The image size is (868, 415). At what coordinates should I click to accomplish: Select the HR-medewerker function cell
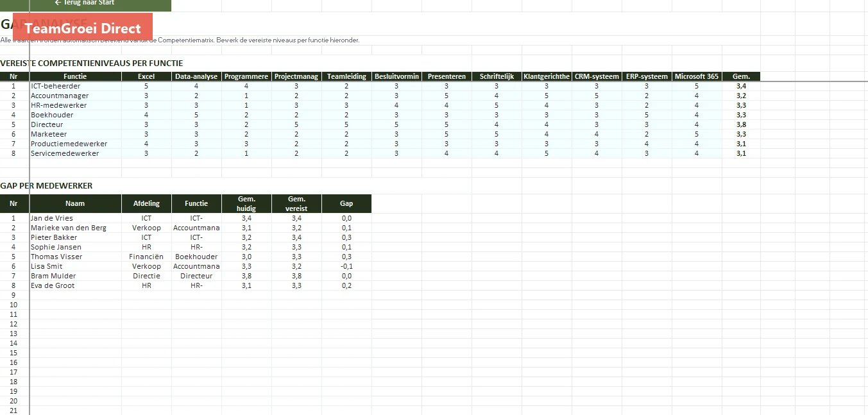[76, 105]
